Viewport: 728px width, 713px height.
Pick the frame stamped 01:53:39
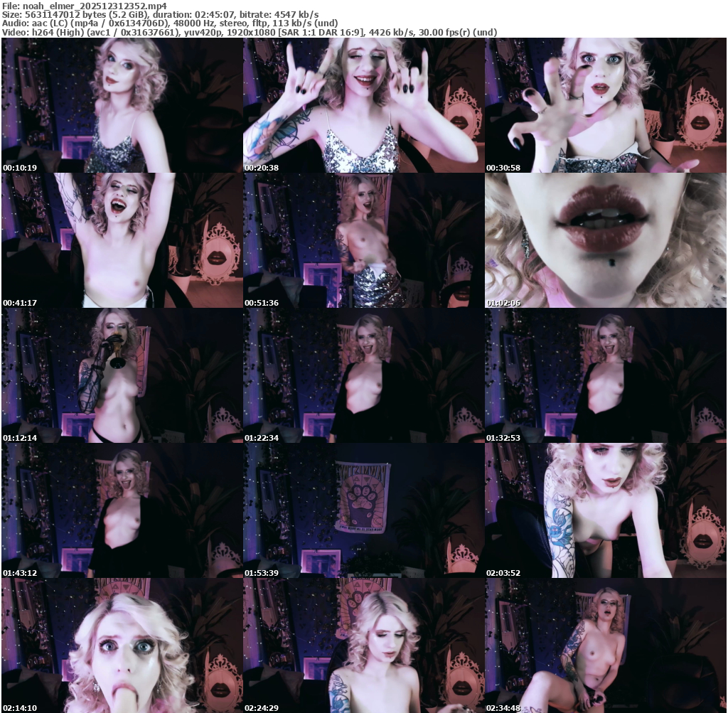[x=363, y=510]
